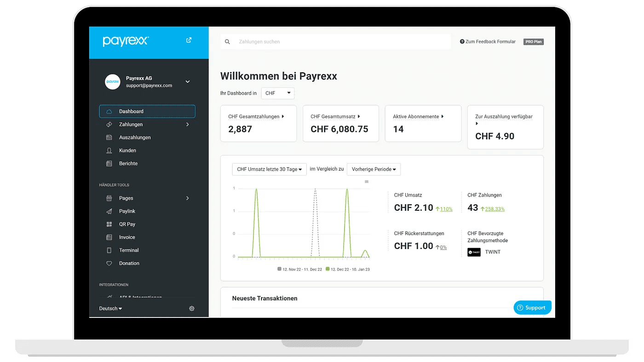Click the Willkommen bei Payrexx heading
The image size is (644, 362).
tap(279, 76)
